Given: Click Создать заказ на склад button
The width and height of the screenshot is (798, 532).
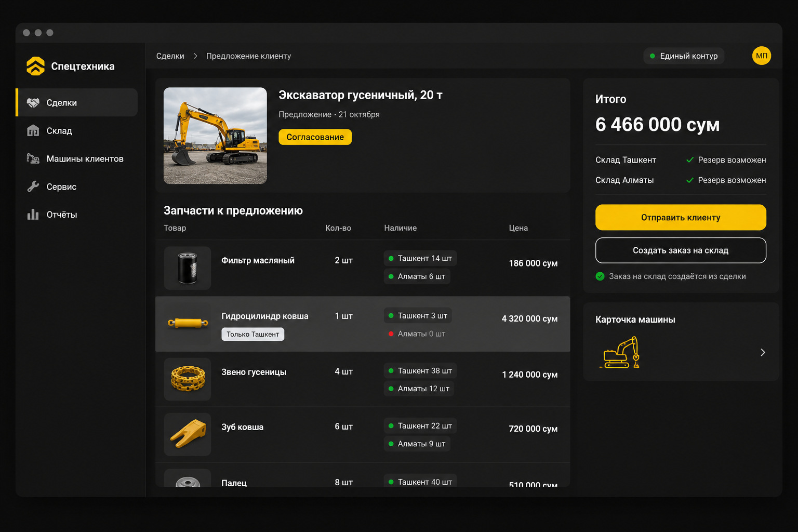Looking at the screenshot, I should [681, 250].
